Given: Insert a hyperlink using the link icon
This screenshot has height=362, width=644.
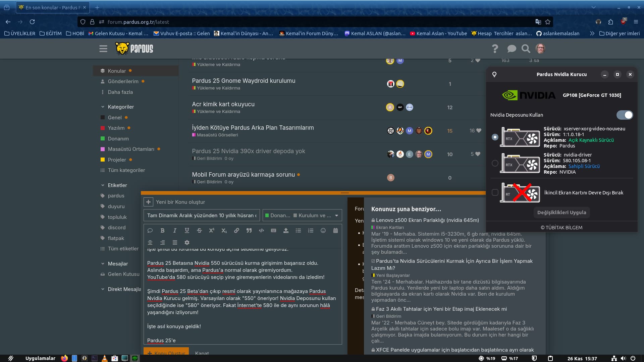Looking at the screenshot, I should click(x=236, y=231).
